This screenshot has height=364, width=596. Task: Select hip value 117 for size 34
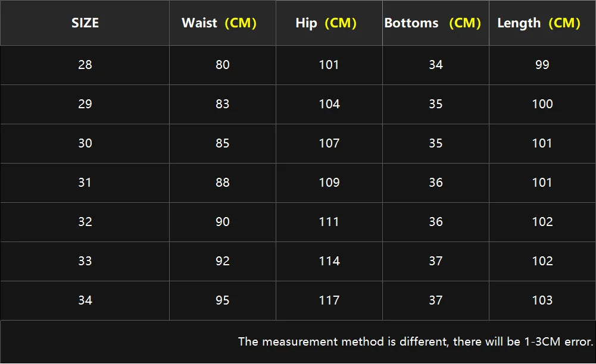click(329, 300)
